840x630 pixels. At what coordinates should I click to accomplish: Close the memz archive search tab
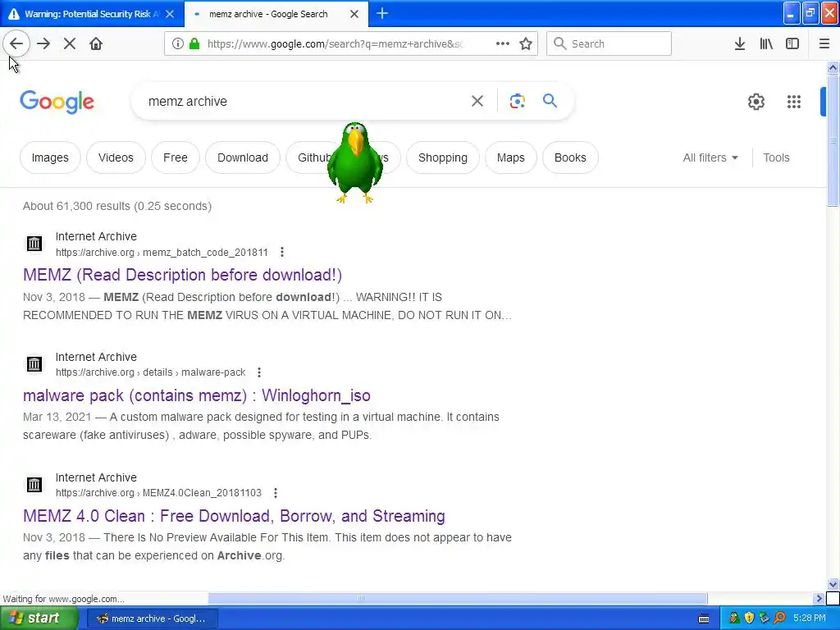click(x=354, y=14)
